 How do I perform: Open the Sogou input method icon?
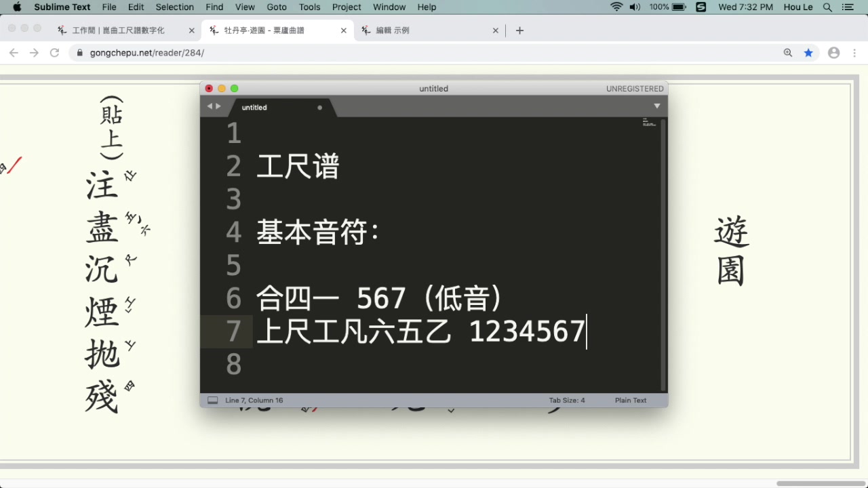pos(701,7)
